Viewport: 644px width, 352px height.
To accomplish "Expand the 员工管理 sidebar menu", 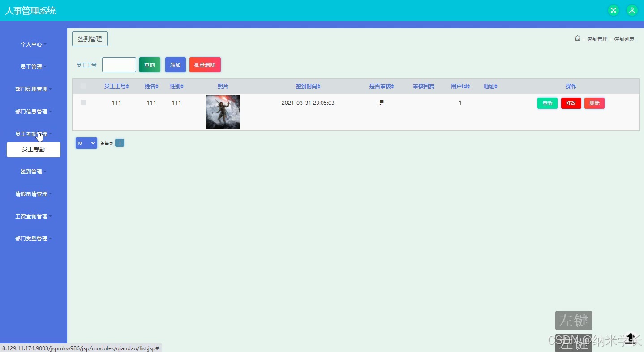I will point(34,67).
